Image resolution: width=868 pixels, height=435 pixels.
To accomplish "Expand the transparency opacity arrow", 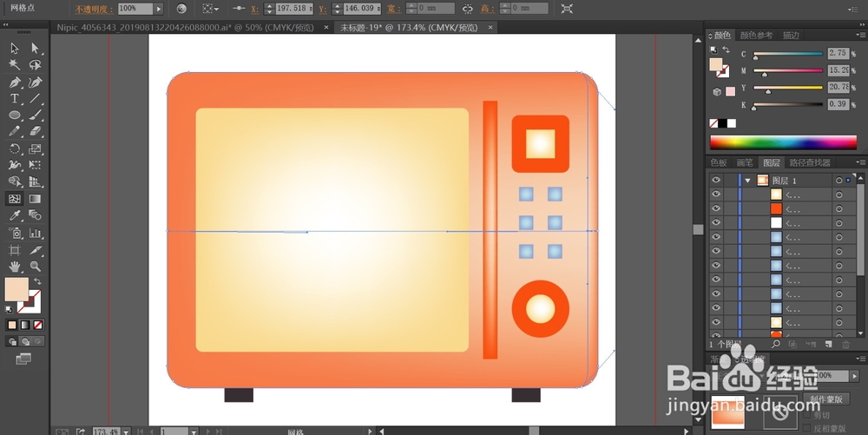I will (x=855, y=376).
